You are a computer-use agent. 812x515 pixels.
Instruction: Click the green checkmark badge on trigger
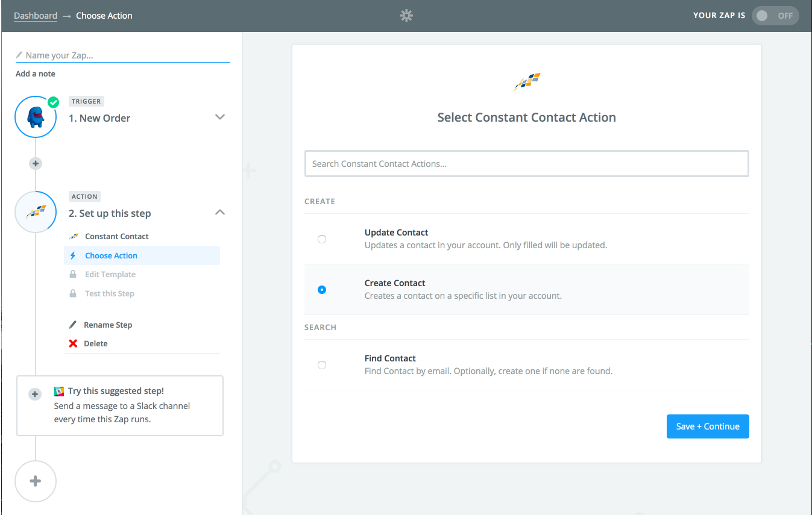click(53, 102)
